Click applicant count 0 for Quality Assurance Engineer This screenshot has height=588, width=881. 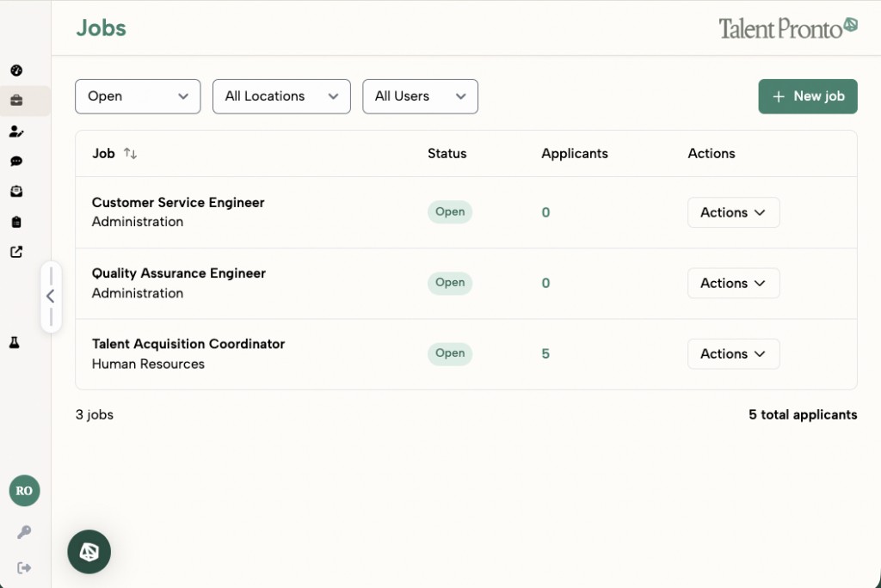point(545,283)
